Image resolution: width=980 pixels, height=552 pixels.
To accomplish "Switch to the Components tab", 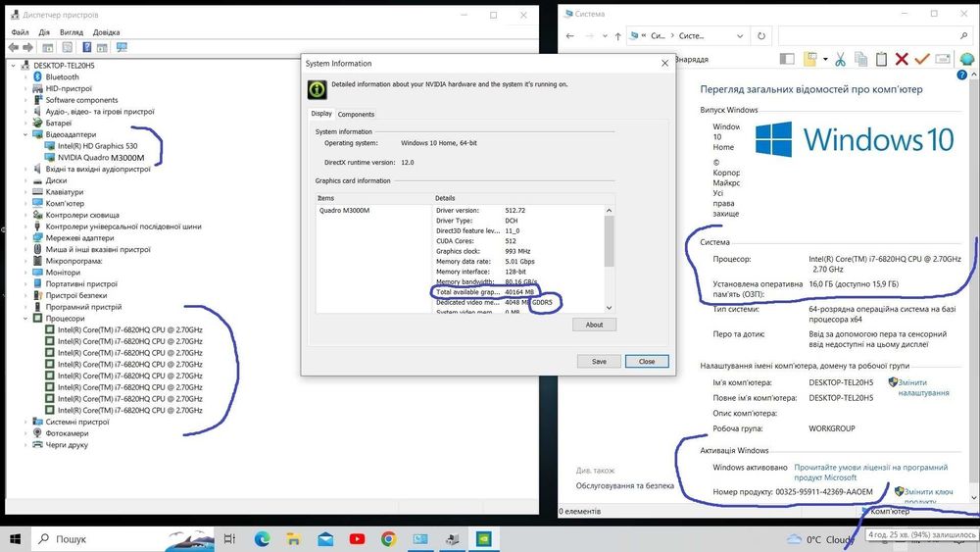I will click(x=356, y=115).
